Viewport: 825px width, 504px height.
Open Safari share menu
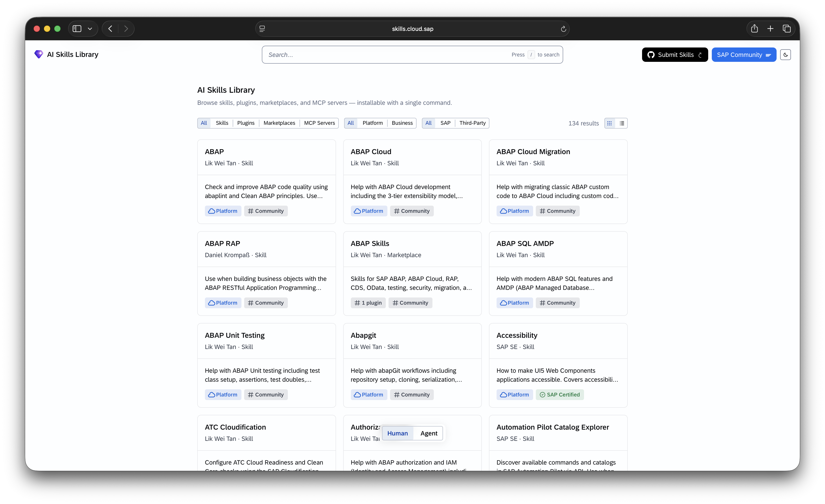754,29
